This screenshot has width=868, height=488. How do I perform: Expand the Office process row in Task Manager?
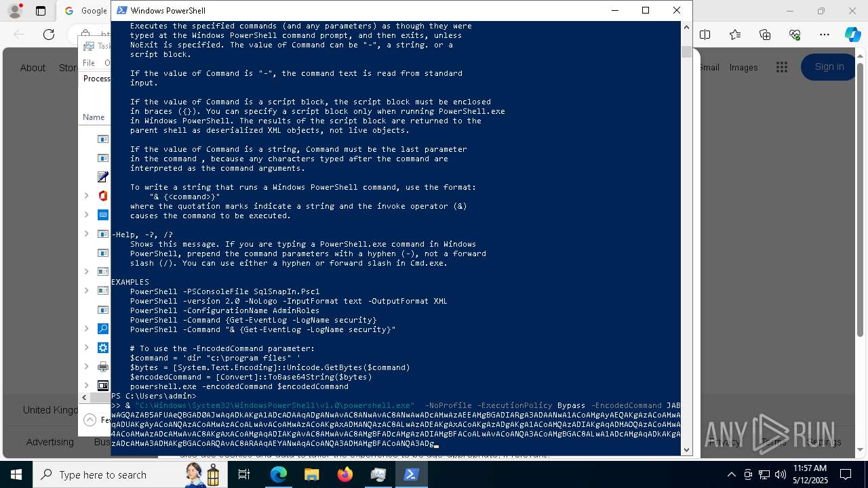(86, 196)
